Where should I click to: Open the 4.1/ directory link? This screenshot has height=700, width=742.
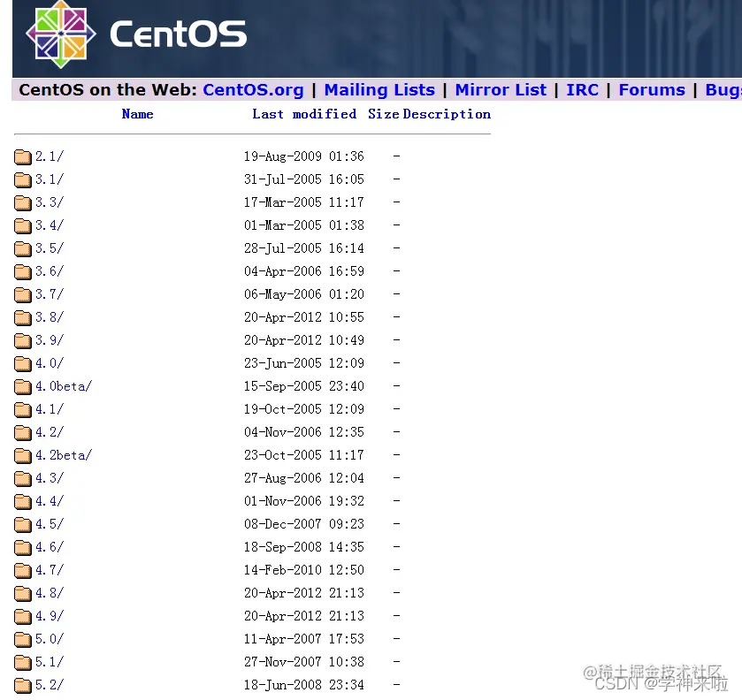[50, 409]
